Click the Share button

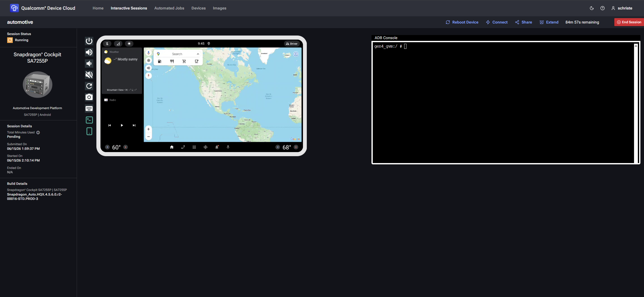524,22
